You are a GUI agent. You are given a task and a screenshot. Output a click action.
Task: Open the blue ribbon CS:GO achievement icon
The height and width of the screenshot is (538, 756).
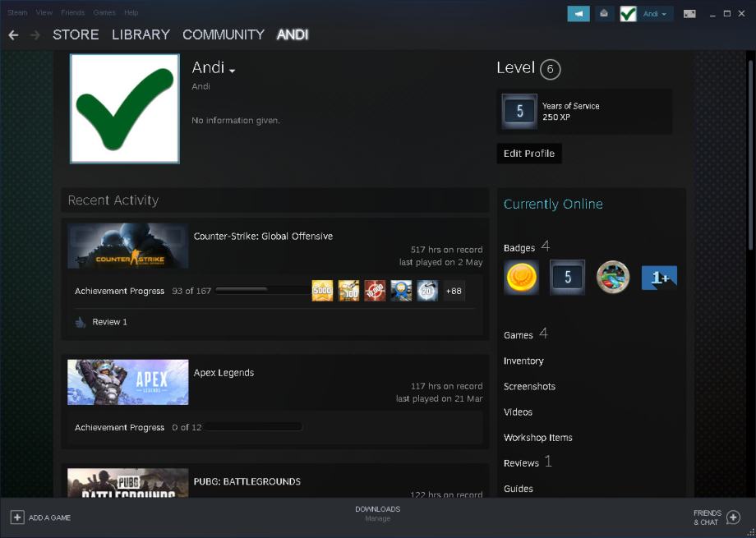pos(401,290)
